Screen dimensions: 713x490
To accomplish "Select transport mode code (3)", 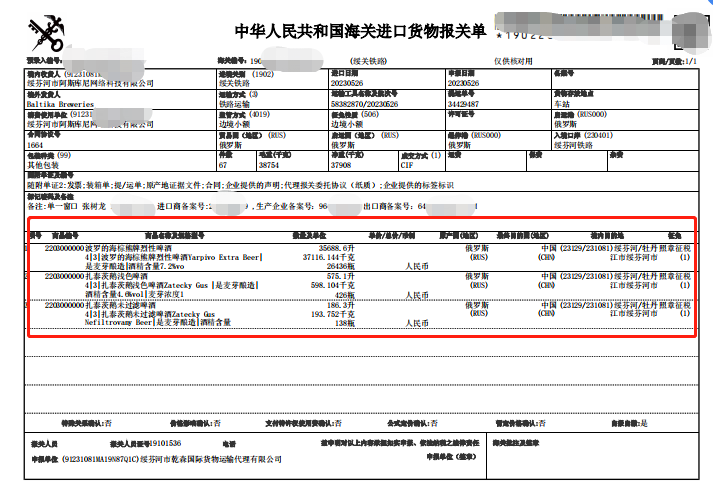I will click(253, 94).
